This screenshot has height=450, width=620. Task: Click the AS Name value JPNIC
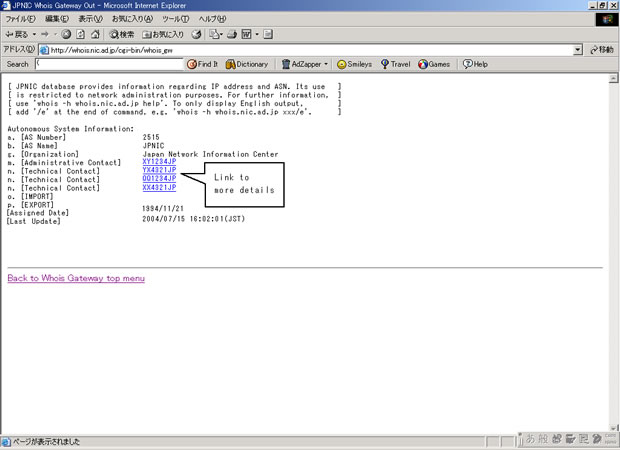(153, 146)
